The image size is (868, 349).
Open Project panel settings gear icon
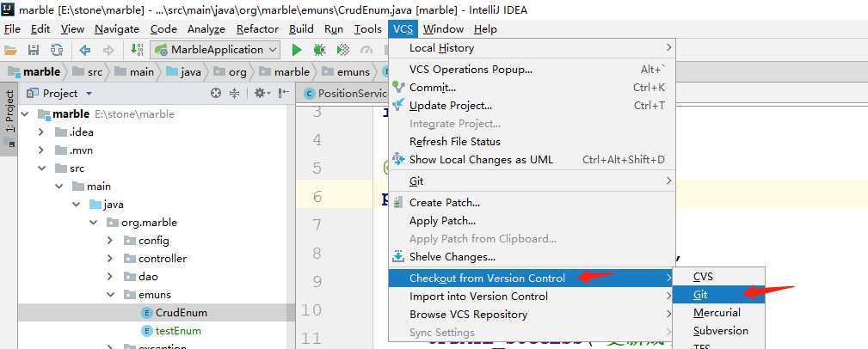point(260,94)
